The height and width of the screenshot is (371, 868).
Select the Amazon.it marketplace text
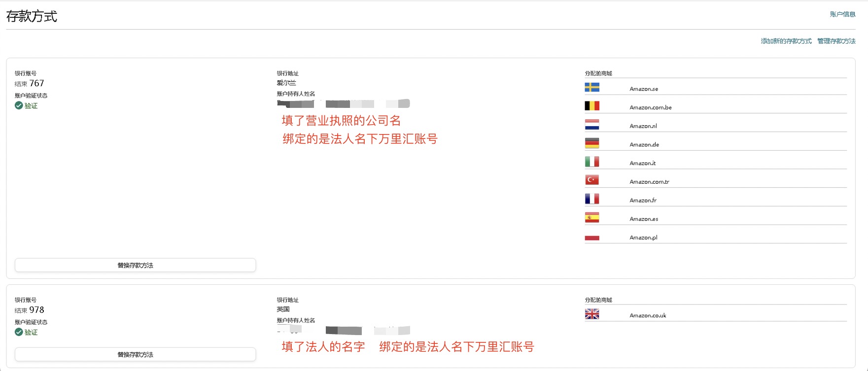[643, 163]
